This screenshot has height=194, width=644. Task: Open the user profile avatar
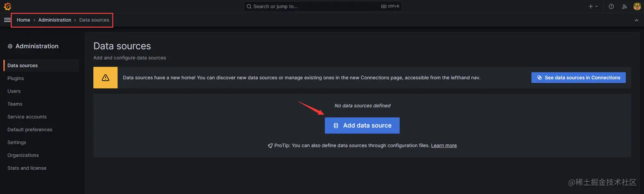pyautogui.click(x=637, y=6)
